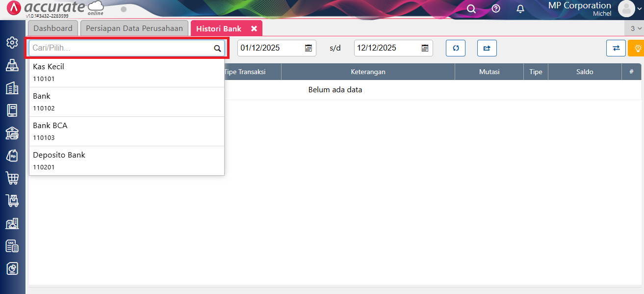Open the general ledger book icon
This screenshot has width=644, height=294.
coord(12,110)
